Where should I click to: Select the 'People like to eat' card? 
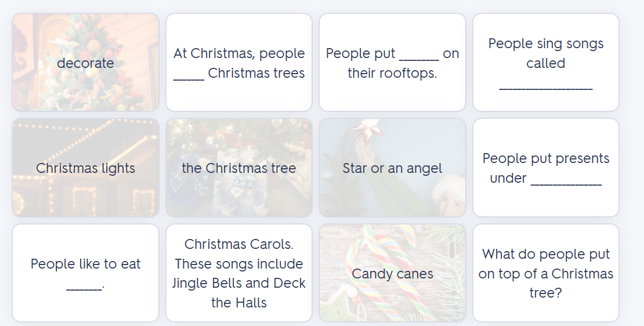pos(85,273)
